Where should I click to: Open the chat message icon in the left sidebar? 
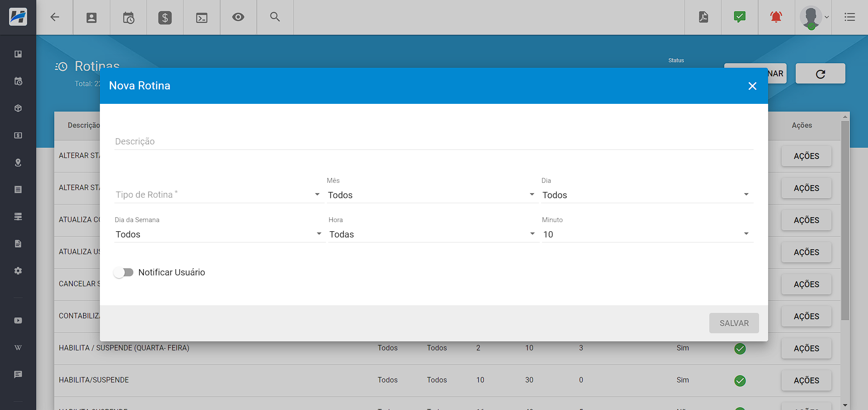[x=18, y=375]
